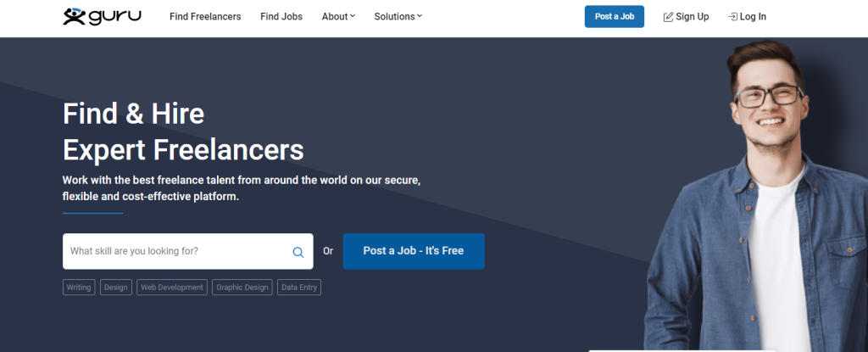Image resolution: width=868 pixels, height=352 pixels.
Task: Select the Web Development skill tag
Action: [x=172, y=288]
